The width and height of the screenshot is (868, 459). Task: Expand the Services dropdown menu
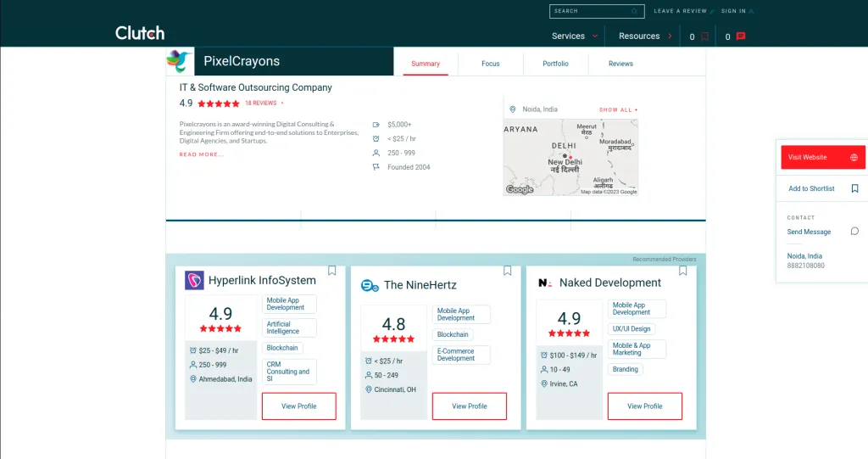(x=575, y=36)
